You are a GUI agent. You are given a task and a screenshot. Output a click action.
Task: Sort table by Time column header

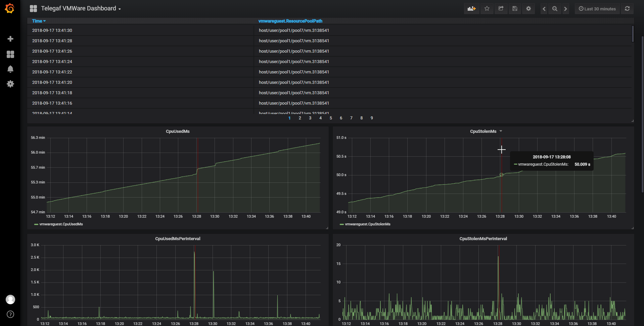(39, 21)
